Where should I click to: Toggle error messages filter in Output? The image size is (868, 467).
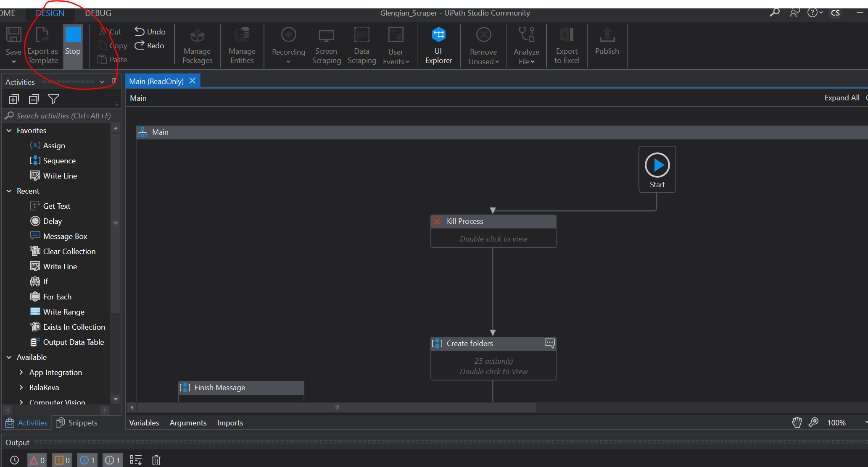point(37,460)
